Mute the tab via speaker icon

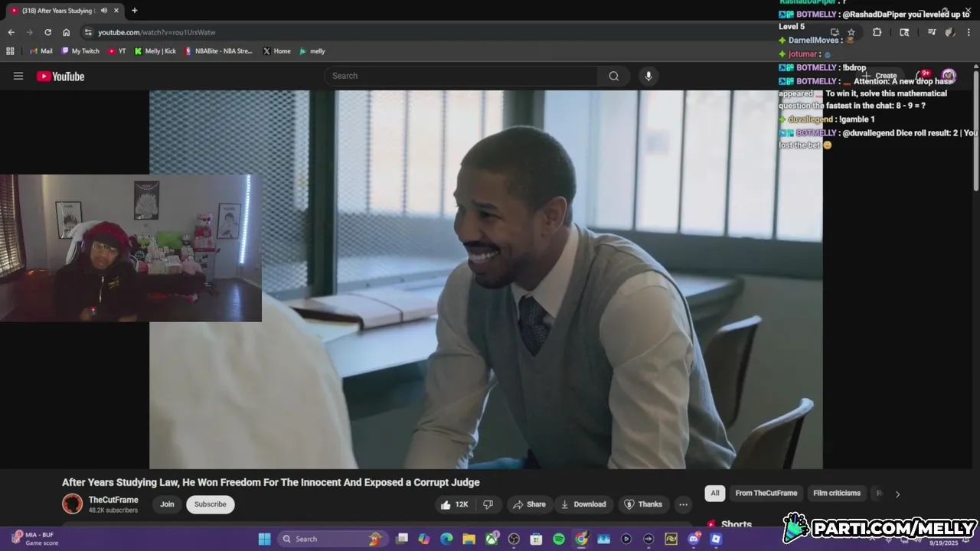pyautogui.click(x=103, y=11)
